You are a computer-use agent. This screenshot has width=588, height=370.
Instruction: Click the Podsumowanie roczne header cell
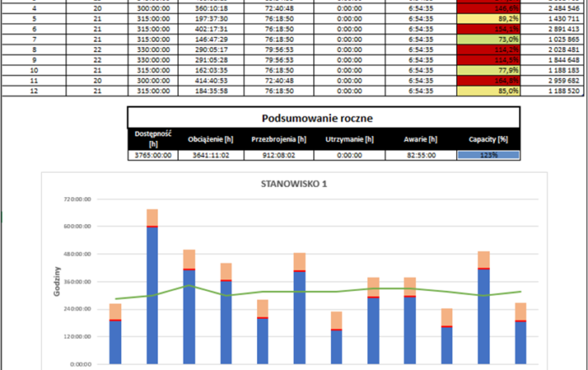[323, 117]
